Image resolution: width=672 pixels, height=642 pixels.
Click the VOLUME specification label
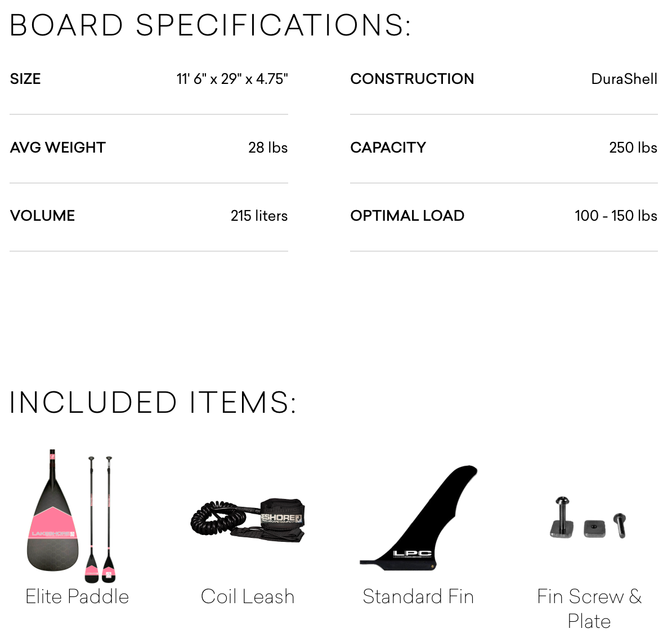click(x=42, y=216)
